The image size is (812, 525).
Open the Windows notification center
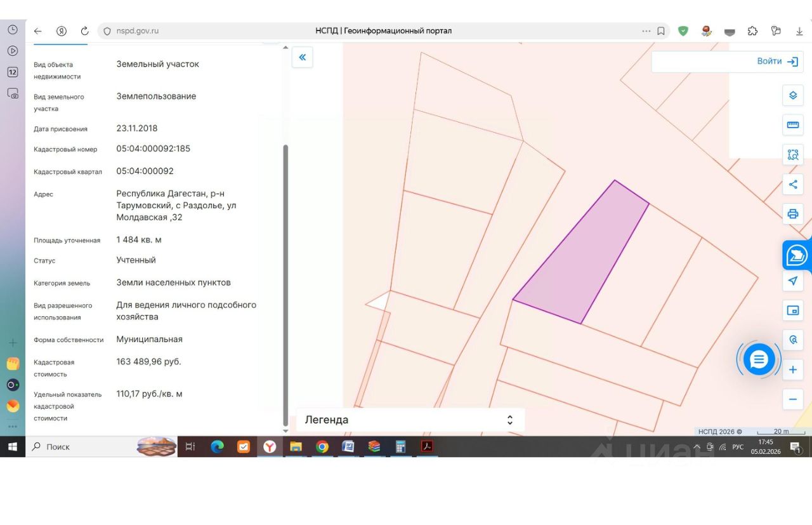(x=796, y=447)
